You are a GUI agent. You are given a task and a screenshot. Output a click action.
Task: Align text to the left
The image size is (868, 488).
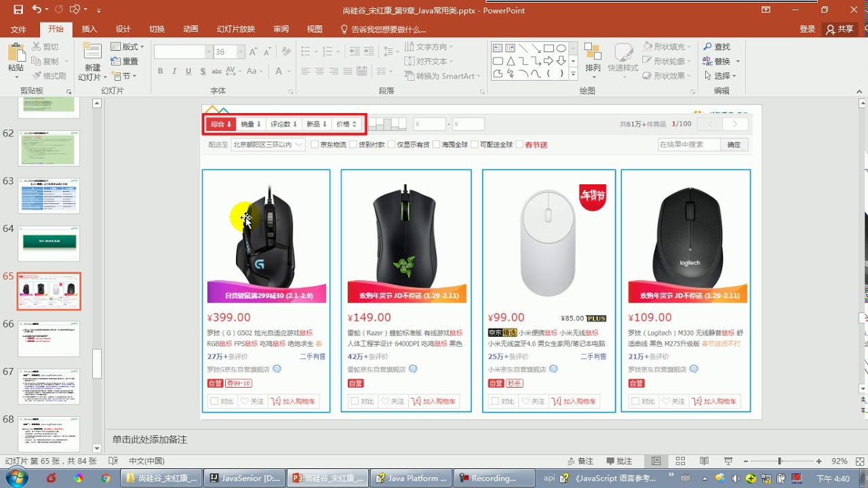(x=306, y=71)
